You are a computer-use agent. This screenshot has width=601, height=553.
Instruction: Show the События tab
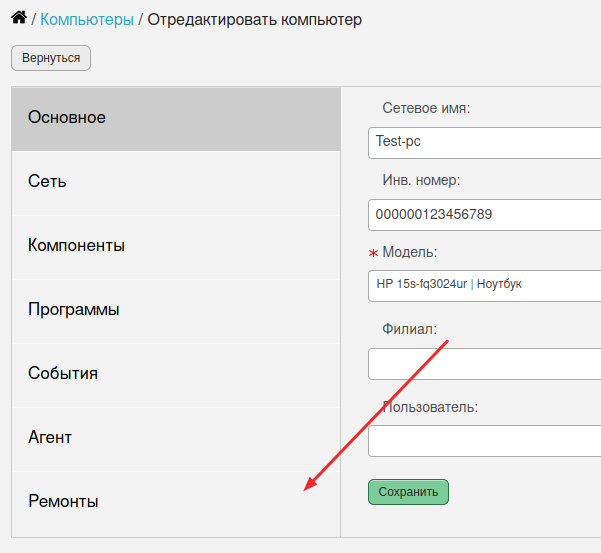[176, 375]
